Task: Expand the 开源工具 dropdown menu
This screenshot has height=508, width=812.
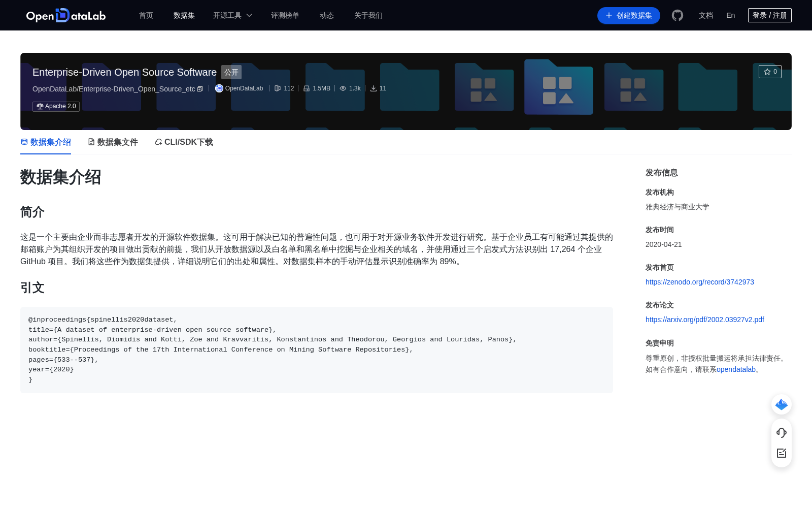Action: [232, 15]
